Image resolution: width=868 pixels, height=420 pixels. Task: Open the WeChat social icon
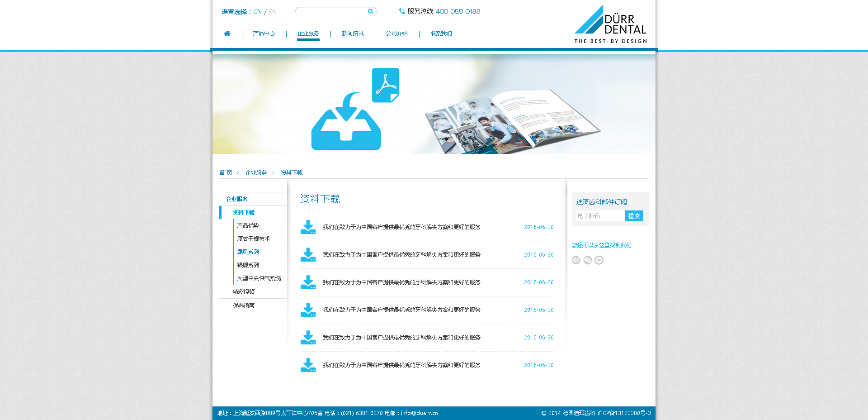coord(588,260)
